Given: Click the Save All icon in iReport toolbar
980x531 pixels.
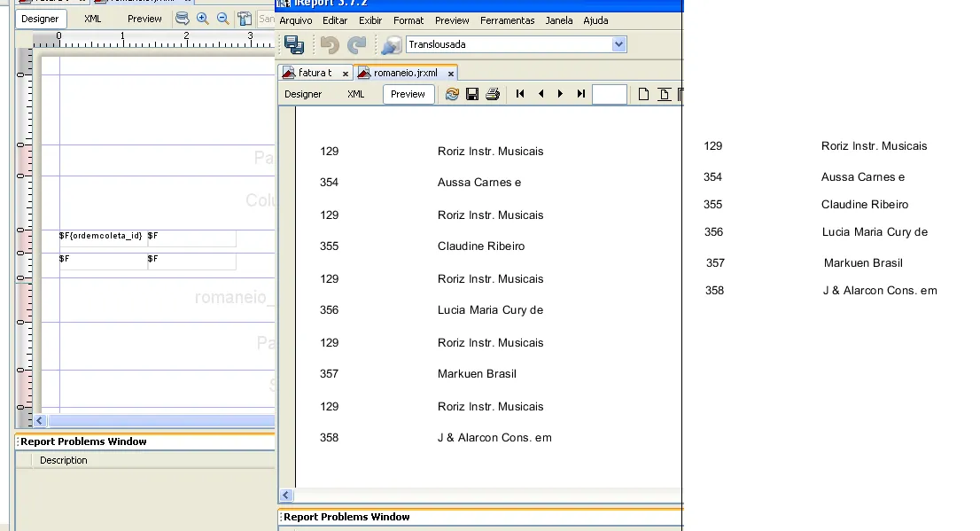Looking at the screenshot, I should [294, 44].
